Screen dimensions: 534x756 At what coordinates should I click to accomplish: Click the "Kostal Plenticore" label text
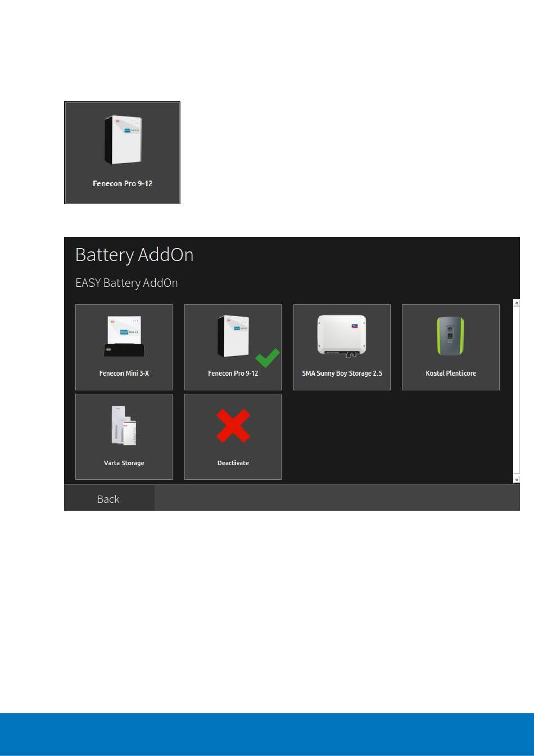pos(450,373)
